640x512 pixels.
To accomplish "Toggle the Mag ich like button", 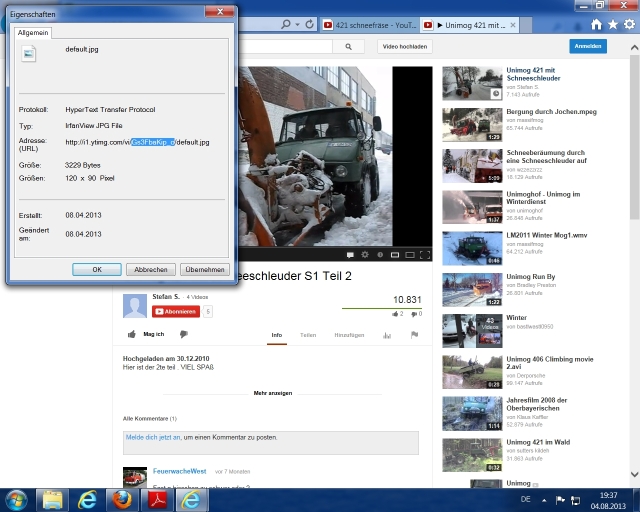I will coord(146,335).
